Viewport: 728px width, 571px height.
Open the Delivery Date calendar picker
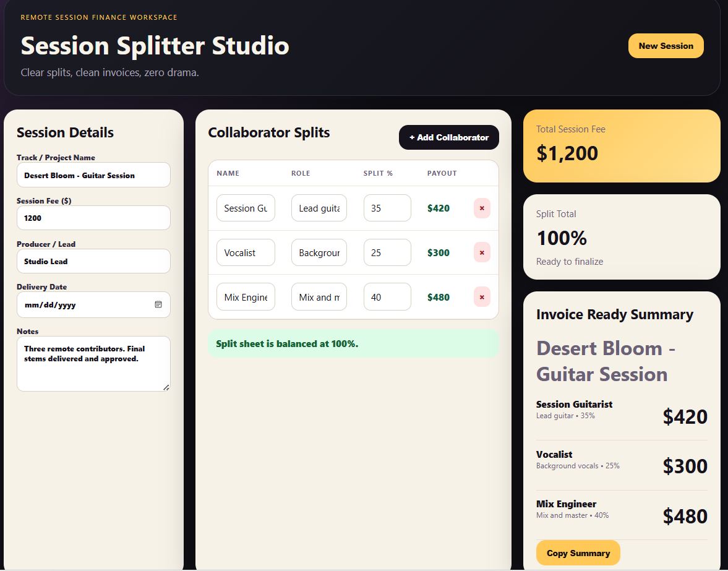[158, 304]
